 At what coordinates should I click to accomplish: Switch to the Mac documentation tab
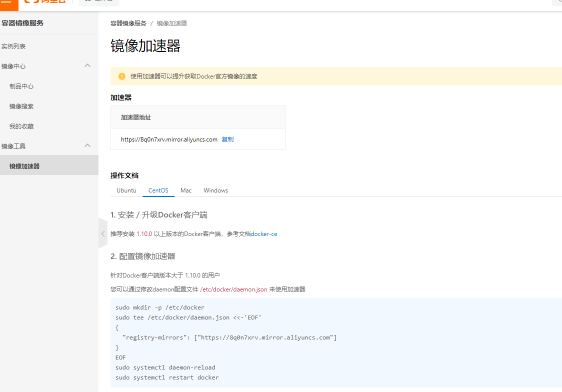[185, 190]
